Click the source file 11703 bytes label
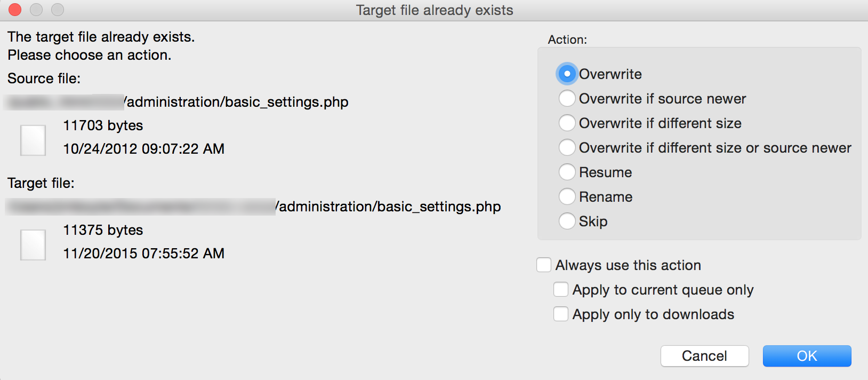 point(103,125)
